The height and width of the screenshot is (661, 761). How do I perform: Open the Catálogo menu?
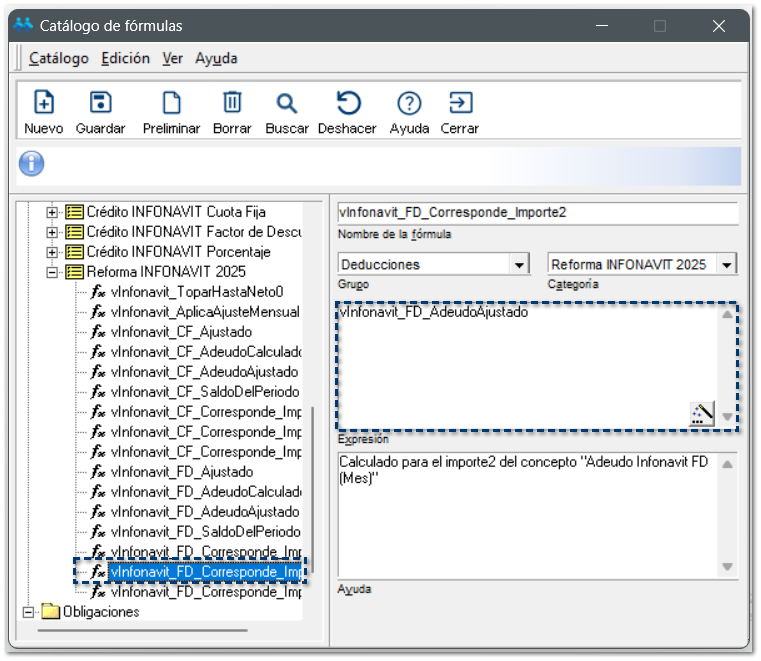(x=58, y=58)
